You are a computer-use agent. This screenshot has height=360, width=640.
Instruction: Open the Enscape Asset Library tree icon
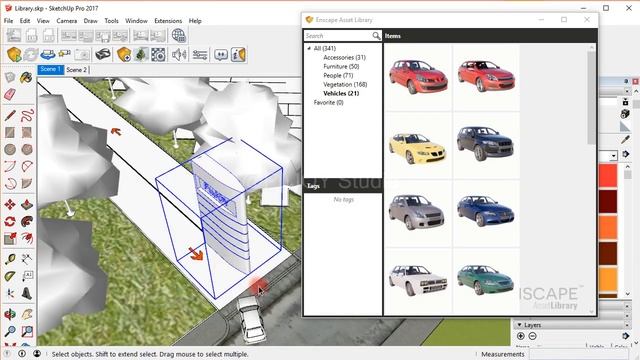pos(141,54)
